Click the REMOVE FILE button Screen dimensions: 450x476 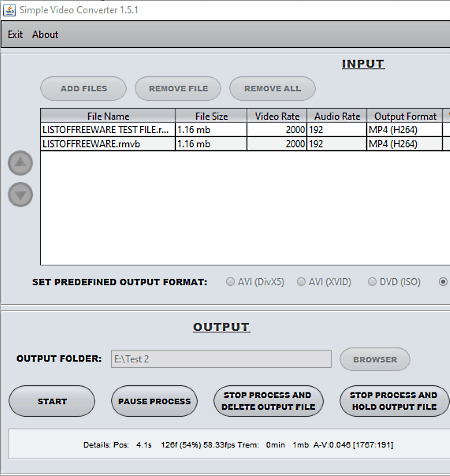[178, 89]
